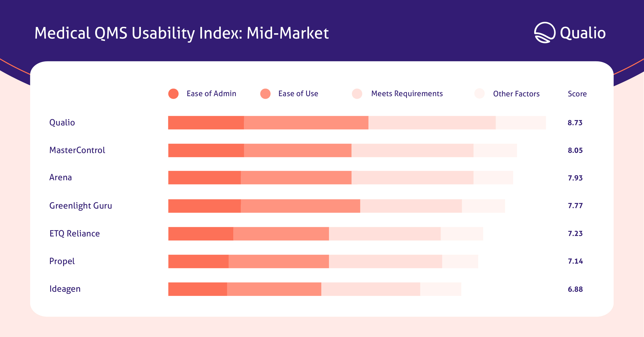Select the MasterControl row label

point(77,150)
